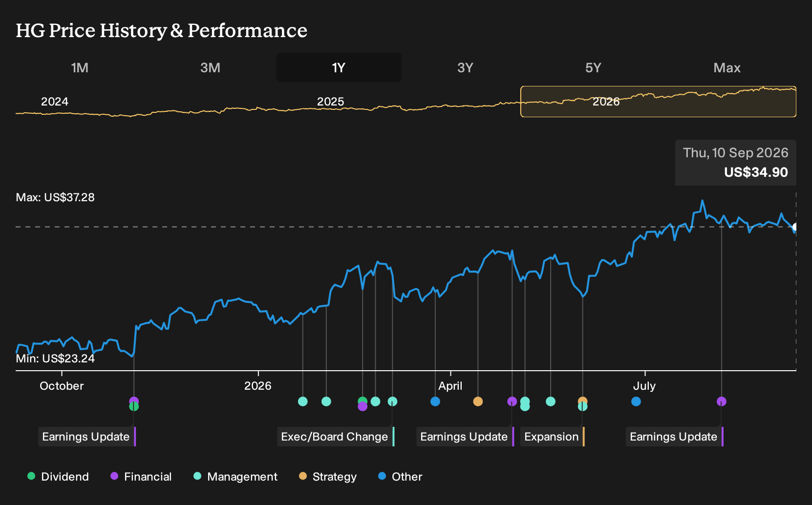Image resolution: width=812 pixels, height=505 pixels.
Task: Click the US$34.90 tooltip price
Action: pyautogui.click(x=756, y=172)
